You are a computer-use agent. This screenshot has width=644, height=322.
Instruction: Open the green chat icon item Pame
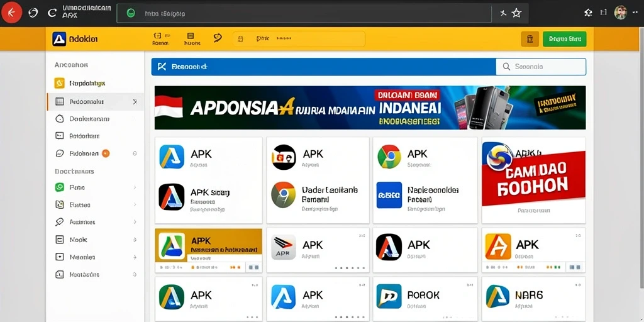coord(70,187)
